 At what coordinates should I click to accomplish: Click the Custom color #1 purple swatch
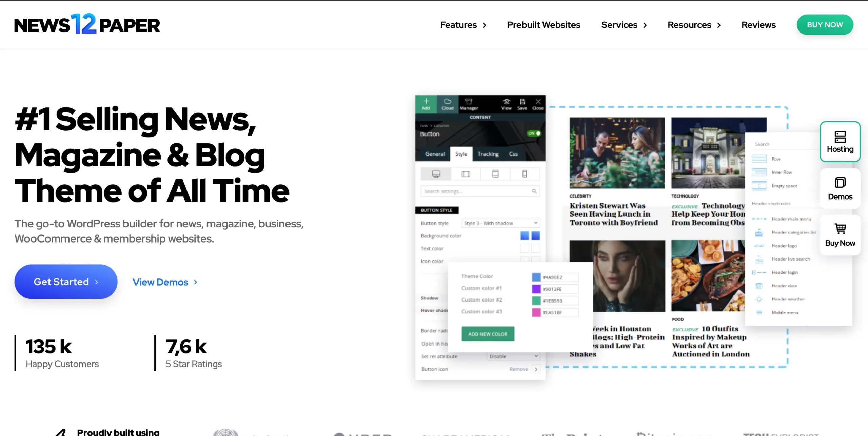[536, 289]
